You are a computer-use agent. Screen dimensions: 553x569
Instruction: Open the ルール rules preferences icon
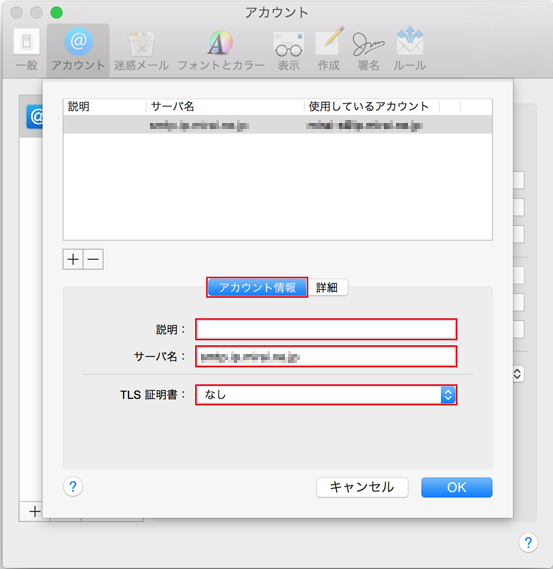click(x=410, y=49)
